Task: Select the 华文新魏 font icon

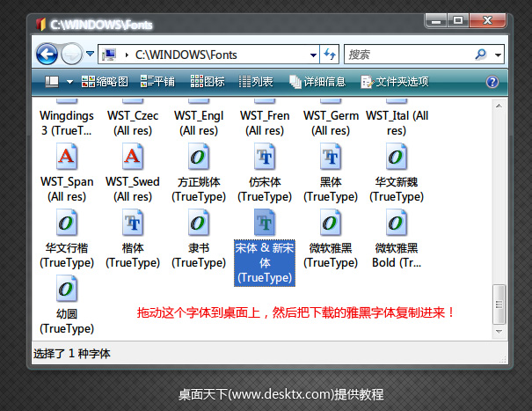Action: 397,157
